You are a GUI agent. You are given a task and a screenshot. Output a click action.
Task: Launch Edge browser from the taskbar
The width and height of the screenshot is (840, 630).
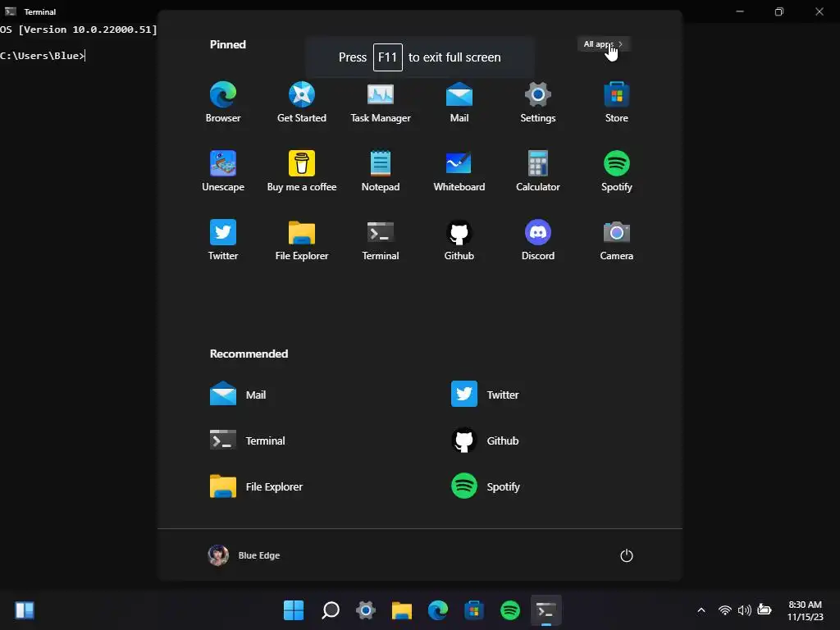438,610
